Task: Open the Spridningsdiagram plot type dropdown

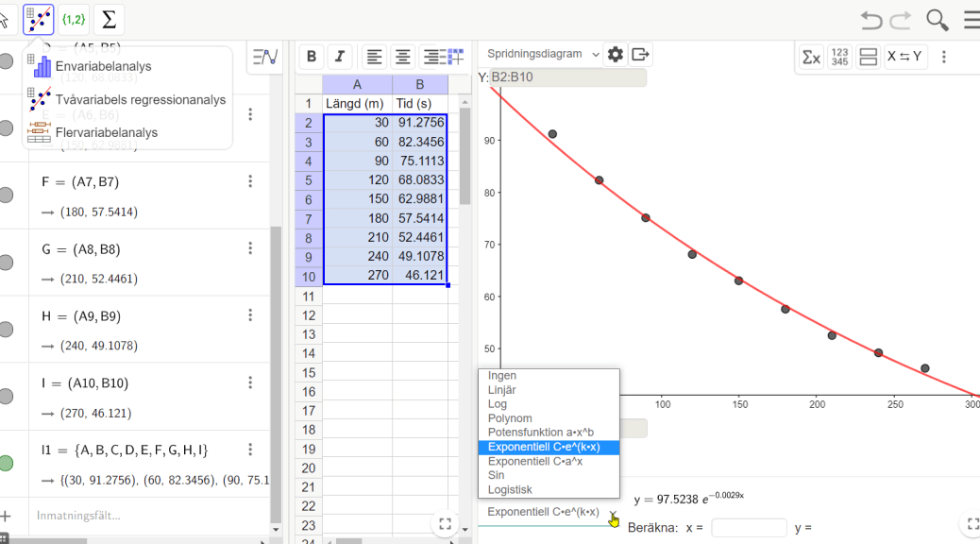Action: [x=543, y=55]
